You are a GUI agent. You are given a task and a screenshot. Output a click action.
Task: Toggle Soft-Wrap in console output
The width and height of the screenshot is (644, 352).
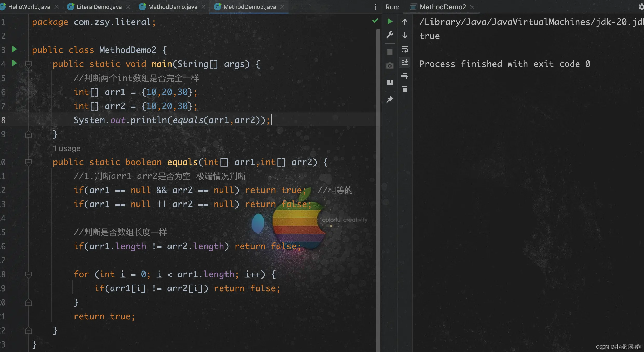[x=405, y=49]
